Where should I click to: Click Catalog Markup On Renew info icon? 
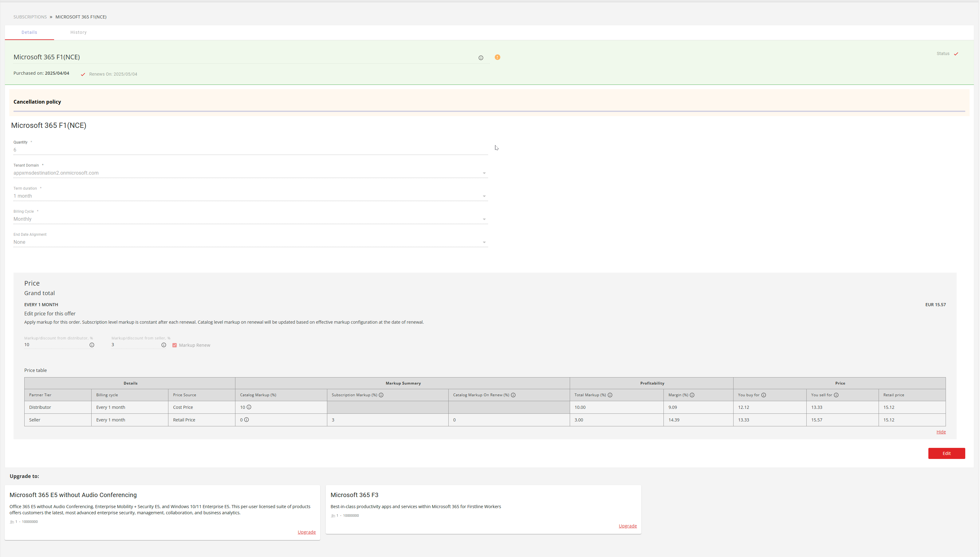513,395
